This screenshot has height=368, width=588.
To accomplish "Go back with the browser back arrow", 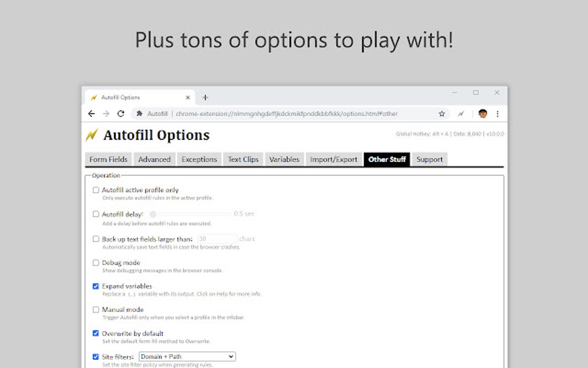I will 92,114.
